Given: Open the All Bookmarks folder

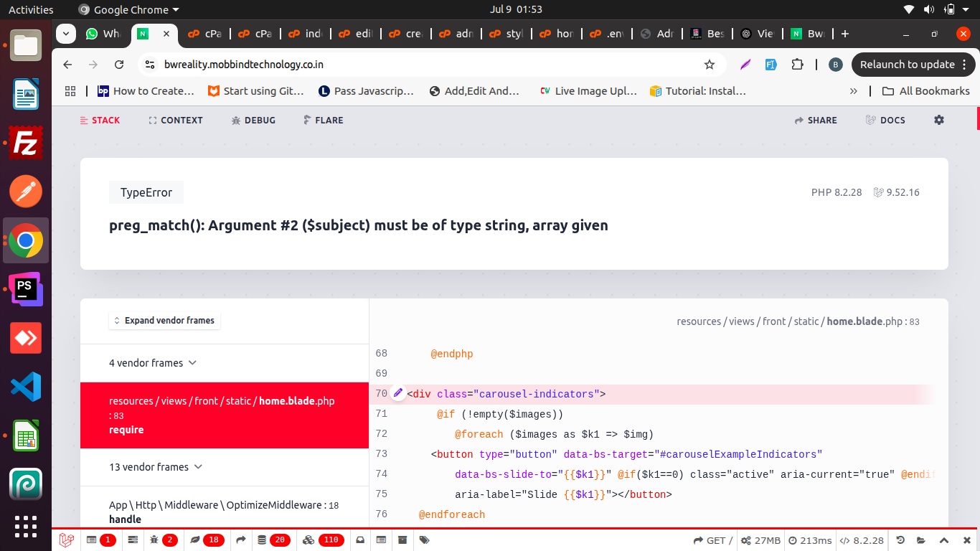Looking at the screenshot, I should pos(925,91).
